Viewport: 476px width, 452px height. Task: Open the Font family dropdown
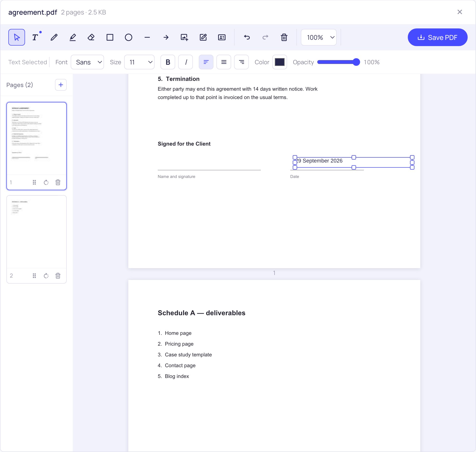click(x=87, y=62)
